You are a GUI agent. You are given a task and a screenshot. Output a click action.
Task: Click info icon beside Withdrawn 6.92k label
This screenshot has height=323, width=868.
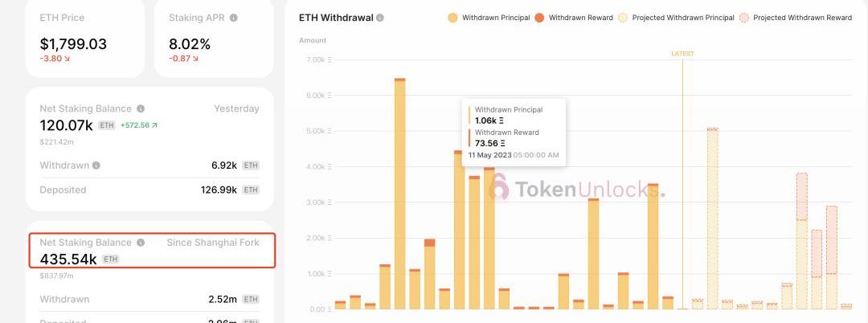[x=96, y=166]
